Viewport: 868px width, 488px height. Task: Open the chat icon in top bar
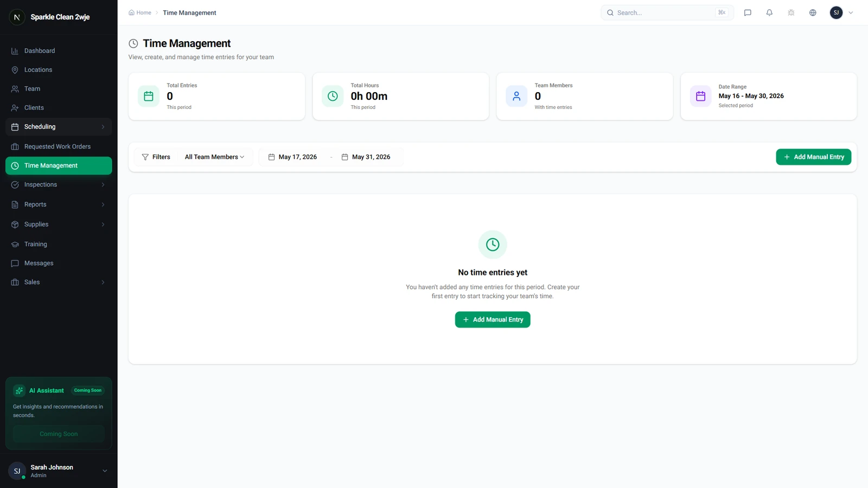748,12
